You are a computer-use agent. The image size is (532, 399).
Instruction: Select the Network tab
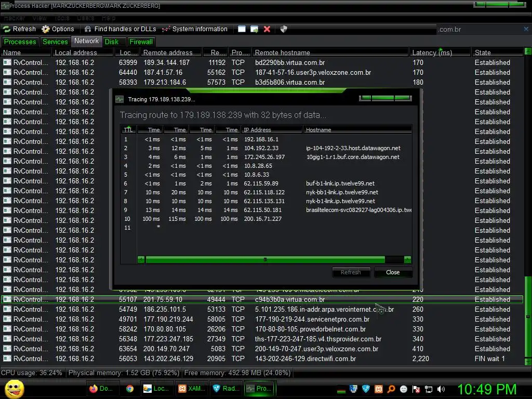(x=87, y=41)
